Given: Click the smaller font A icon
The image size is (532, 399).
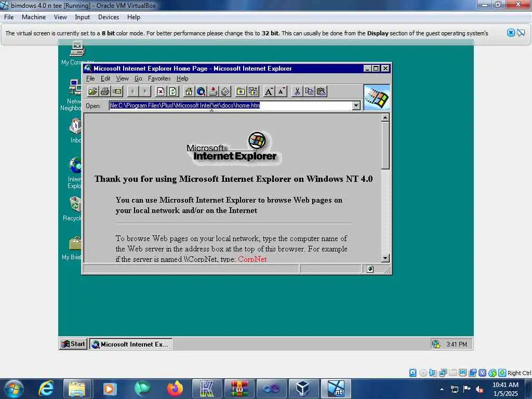Looking at the screenshot, I should point(281,91).
